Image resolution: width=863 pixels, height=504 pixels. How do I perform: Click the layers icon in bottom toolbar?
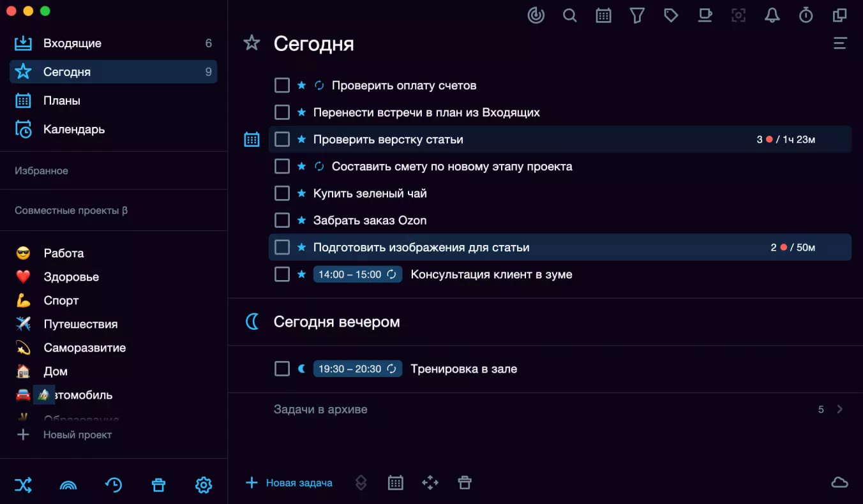(x=361, y=483)
